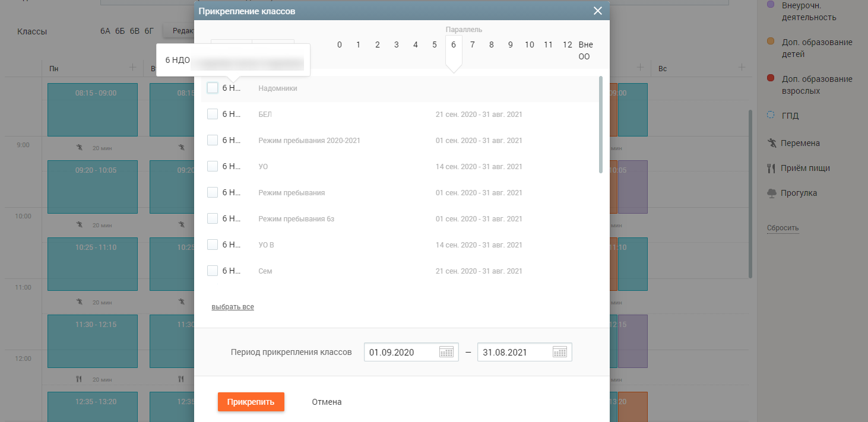Open end date calendar picker icon
The height and width of the screenshot is (422, 868).
pyautogui.click(x=559, y=352)
